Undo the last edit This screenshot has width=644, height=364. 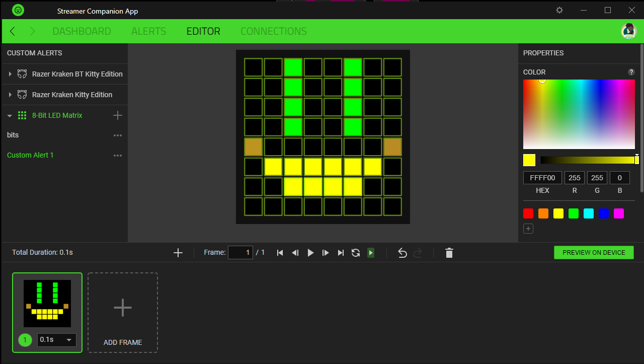tap(403, 253)
